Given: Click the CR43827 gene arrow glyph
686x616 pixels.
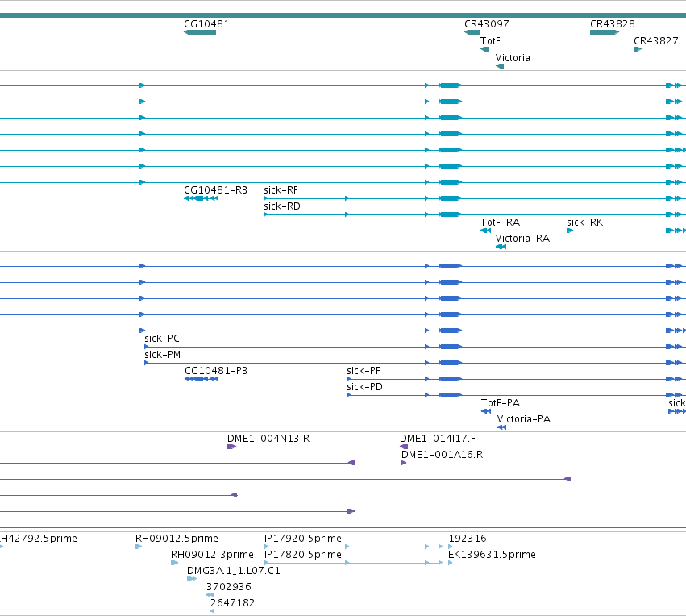Looking at the screenshot, I should [638, 49].
